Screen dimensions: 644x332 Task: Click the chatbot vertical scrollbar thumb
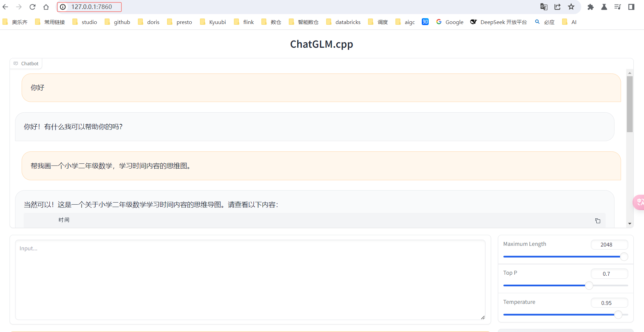coord(630,104)
